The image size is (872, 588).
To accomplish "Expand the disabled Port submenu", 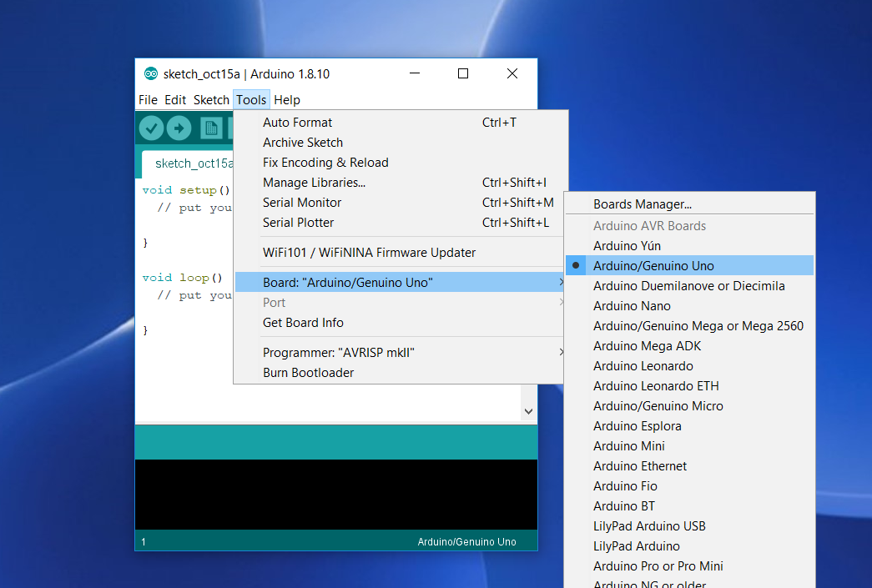I will click(x=400, y=302).
